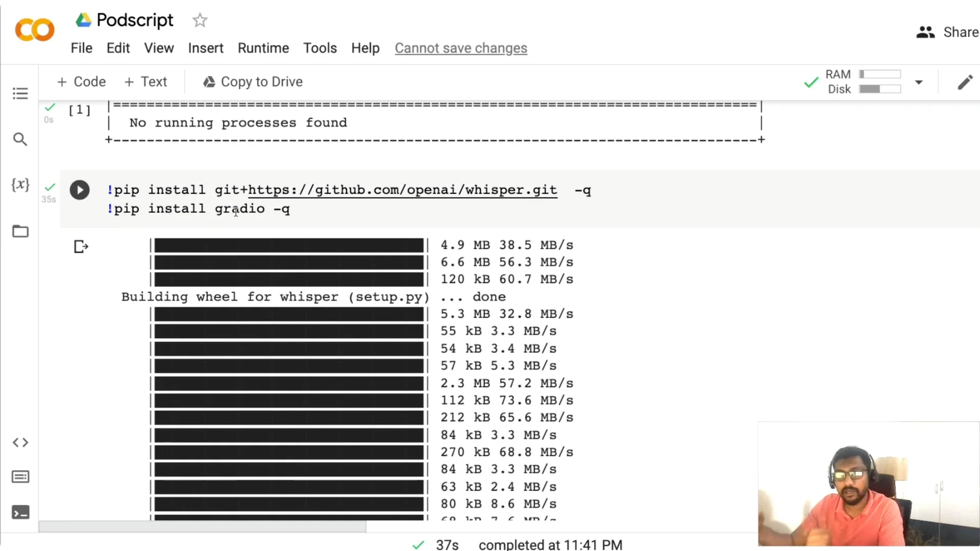Open the variables inspector panel
The width and height of the screenshot is (980, 551).
[20, 185]
